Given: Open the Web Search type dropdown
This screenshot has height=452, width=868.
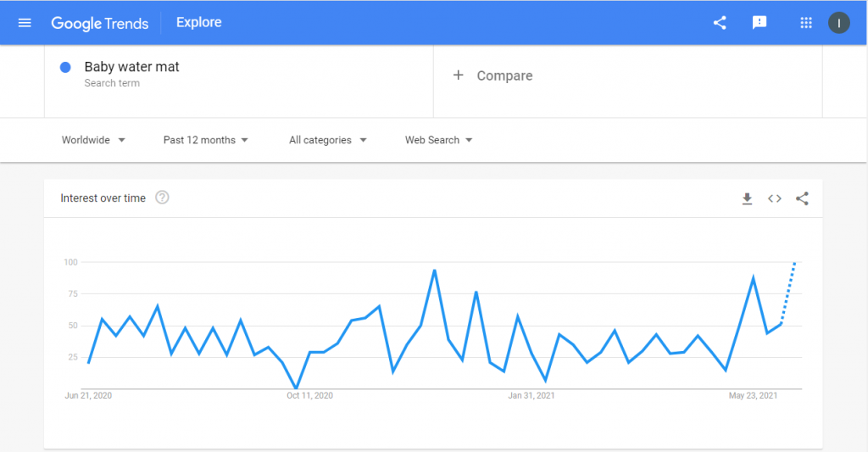Looking at the screenshot, I should point(438,140).
